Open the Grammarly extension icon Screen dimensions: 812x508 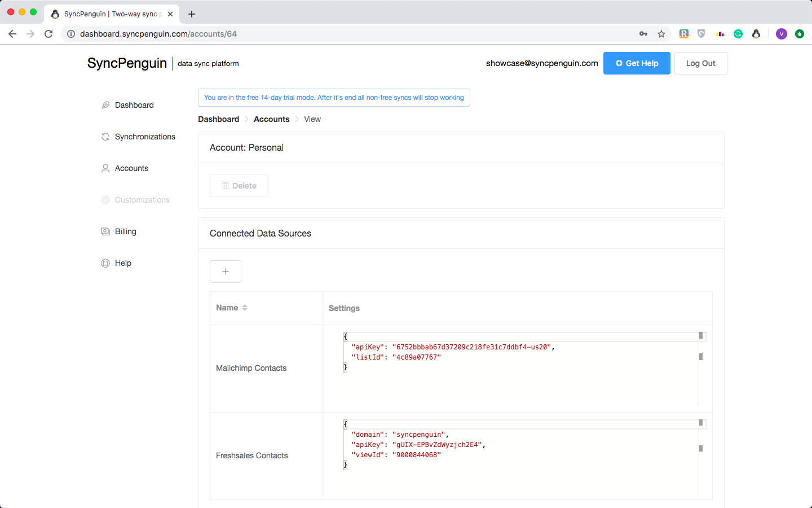(x=738, y=34)
